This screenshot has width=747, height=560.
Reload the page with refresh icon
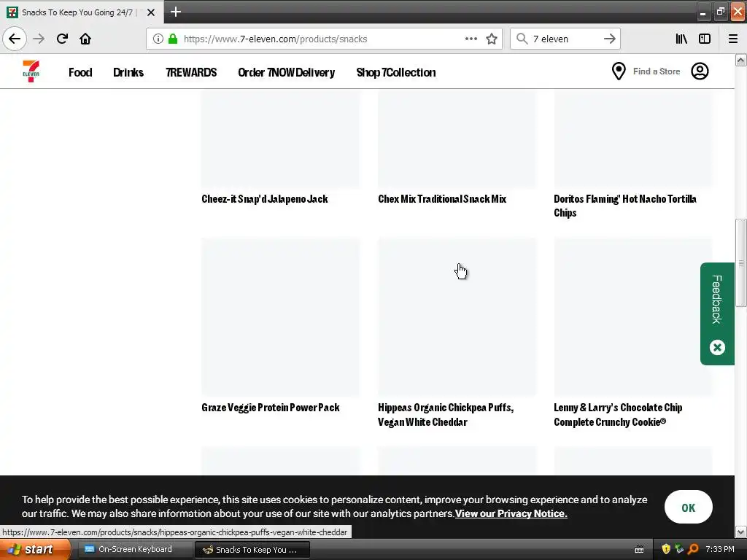coord(63,39)
